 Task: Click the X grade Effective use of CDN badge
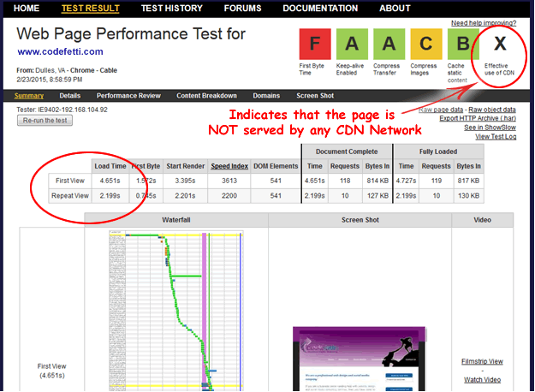point(500,44)
